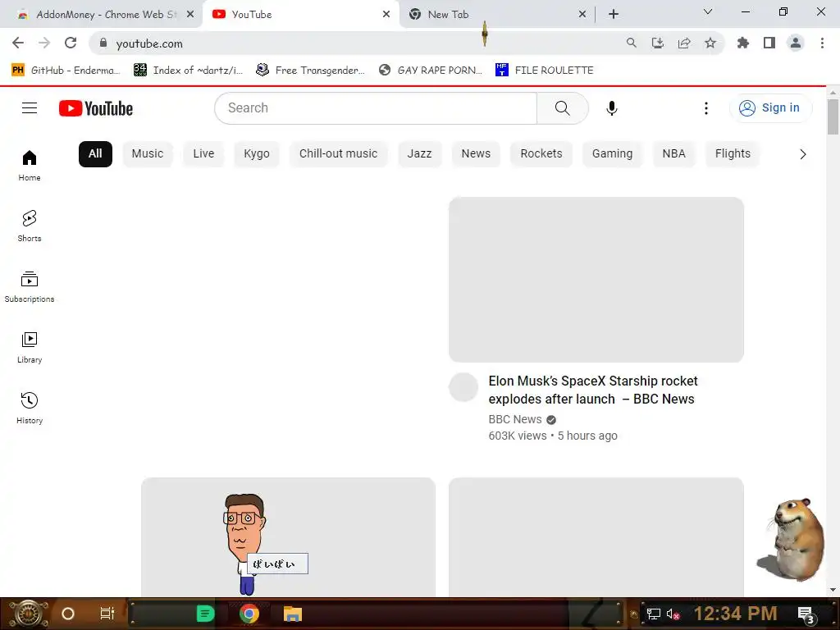Open Subscriptions in the sidebar

click(x=30, y=286)
